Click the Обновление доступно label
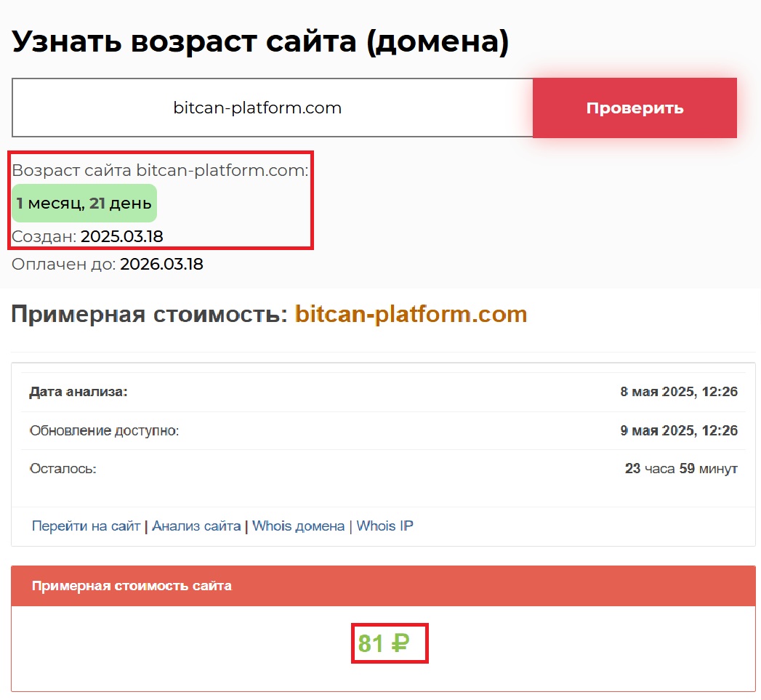Image resolution: width=761 pixels, height=700 pixels. click(104, 430)
